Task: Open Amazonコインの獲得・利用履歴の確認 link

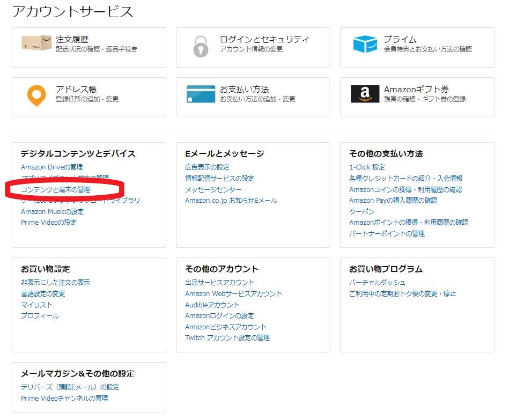Action: tap(405, 189)
